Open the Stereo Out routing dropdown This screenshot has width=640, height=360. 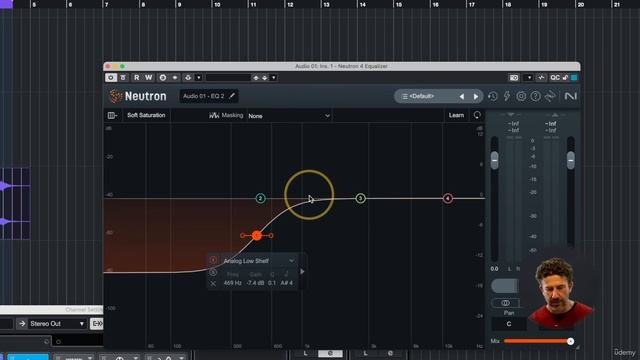57,324
